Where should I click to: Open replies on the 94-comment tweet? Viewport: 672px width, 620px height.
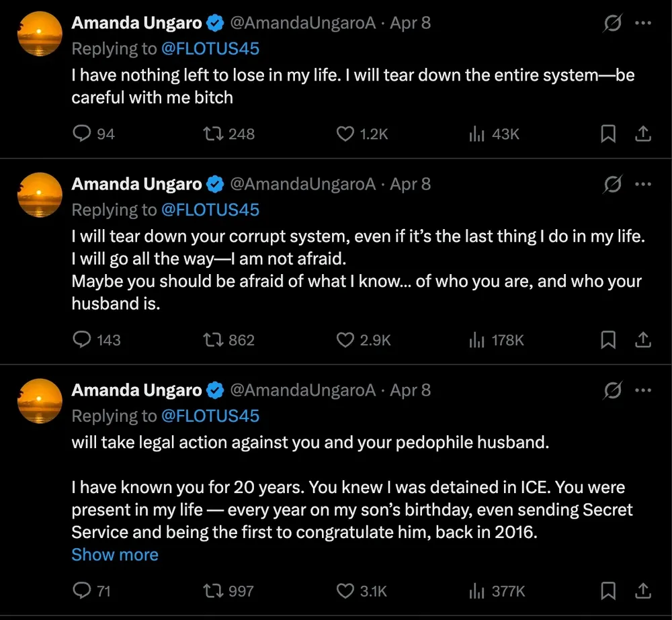[82, 134]
